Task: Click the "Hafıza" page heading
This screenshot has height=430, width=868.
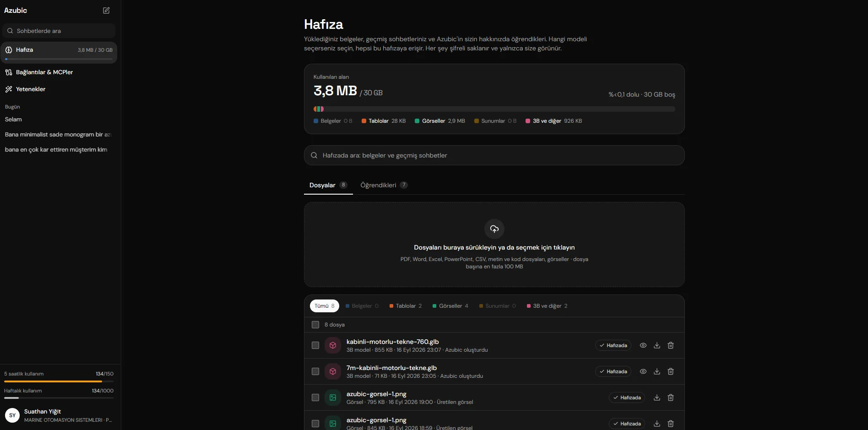Action: (324, 24)
